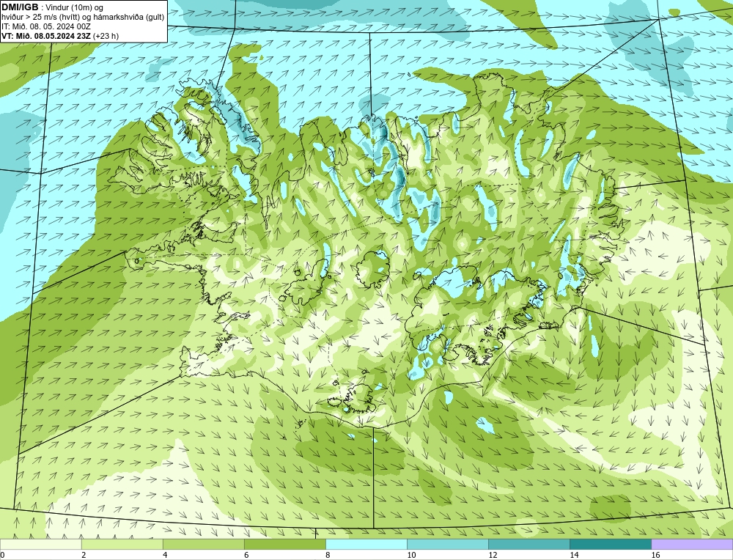Click the 0–2 m/s pale yellow legend swatch
Image resolution: width=733 pixels, height=560 pixels.
pyautogui.click(x=40, y=544)
